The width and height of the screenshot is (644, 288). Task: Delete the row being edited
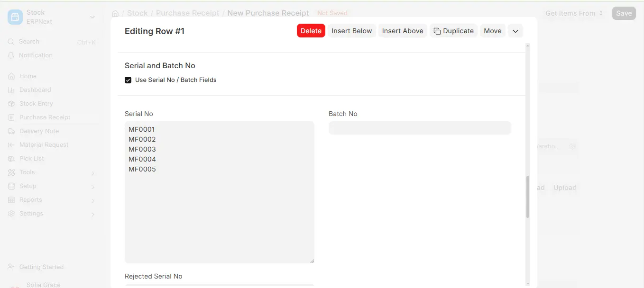coord(311,31)
